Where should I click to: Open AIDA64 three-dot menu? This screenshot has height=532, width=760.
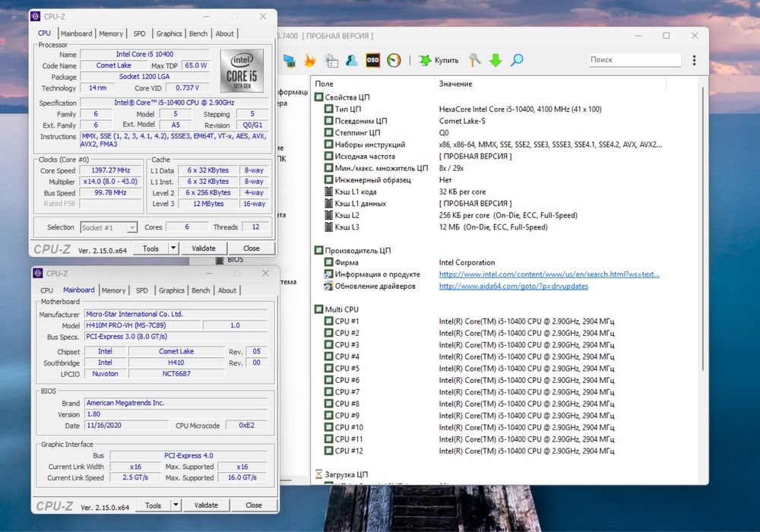coord(694,60)
